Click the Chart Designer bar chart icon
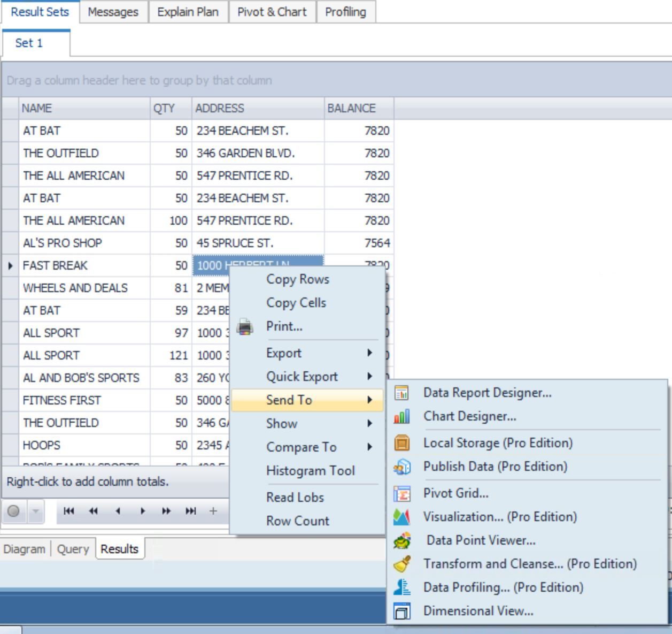This screenshot has height=634, width=672. coord(401,416)
